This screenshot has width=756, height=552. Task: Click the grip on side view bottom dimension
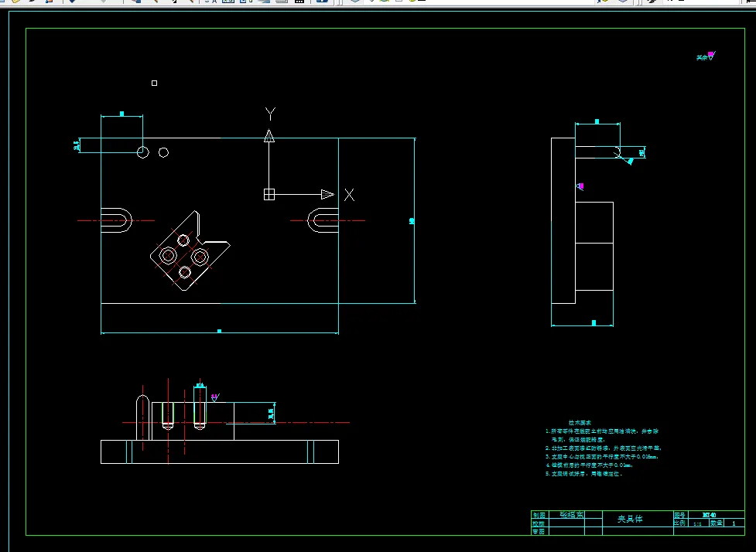(594, 322)
